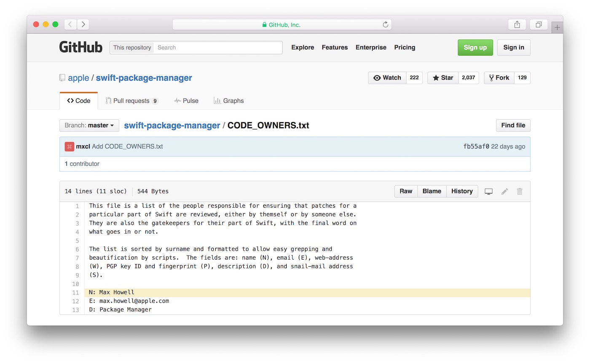
Task: Open new Safari tab plus button
Action: coord(557,28)
